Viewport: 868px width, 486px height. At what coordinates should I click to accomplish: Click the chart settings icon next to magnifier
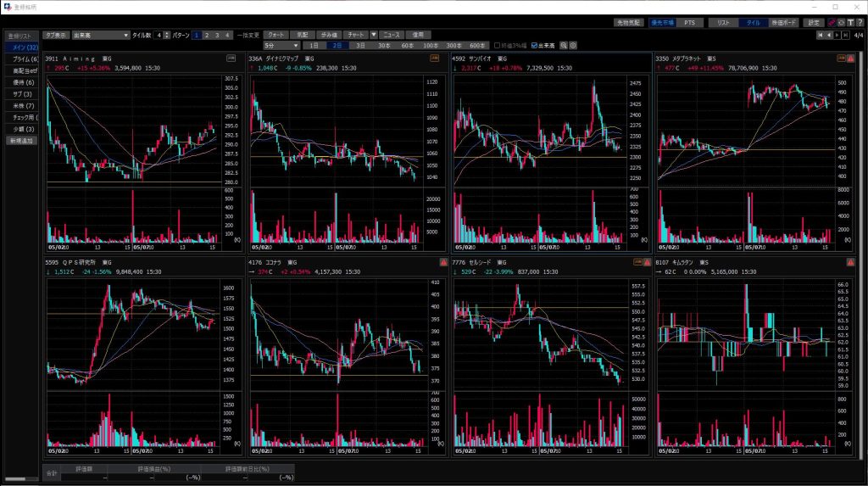573,46
